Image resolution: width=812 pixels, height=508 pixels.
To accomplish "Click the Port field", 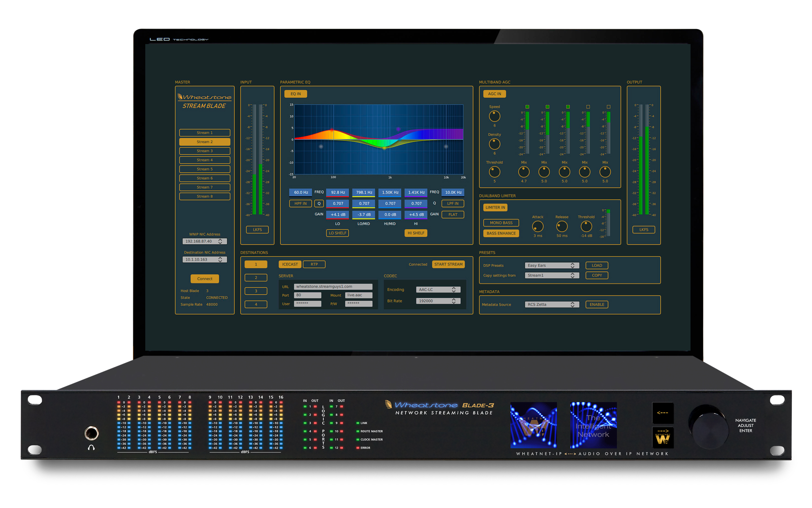I will tap(308, 295).
